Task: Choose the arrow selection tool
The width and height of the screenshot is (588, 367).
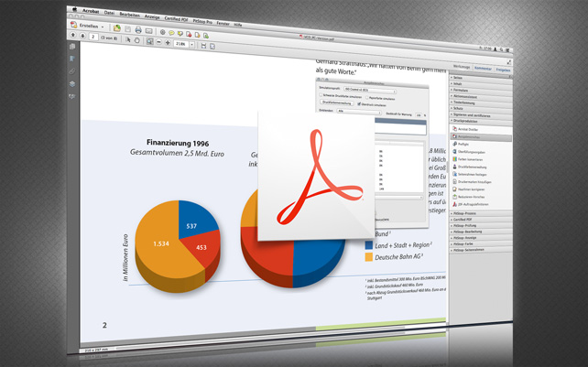Action: tap(128, 39)
